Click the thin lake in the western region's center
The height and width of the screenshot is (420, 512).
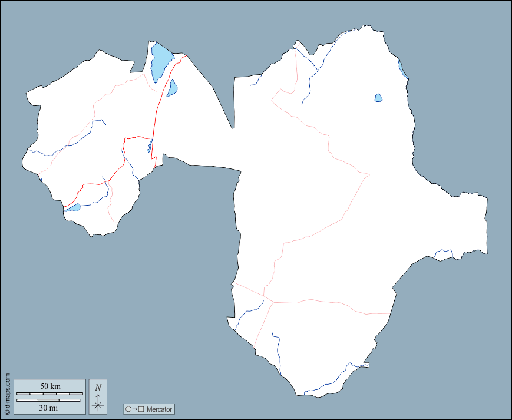(x=150, y=145)
